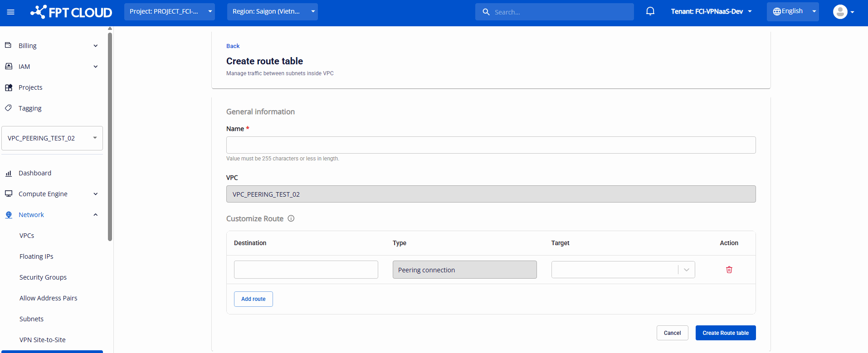
Task: Click the disabled VPC field
Action: click(491, 194)
